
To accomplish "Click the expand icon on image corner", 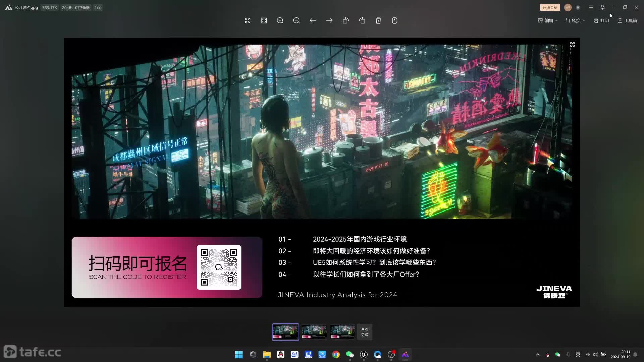I will [x=573, y=45].
